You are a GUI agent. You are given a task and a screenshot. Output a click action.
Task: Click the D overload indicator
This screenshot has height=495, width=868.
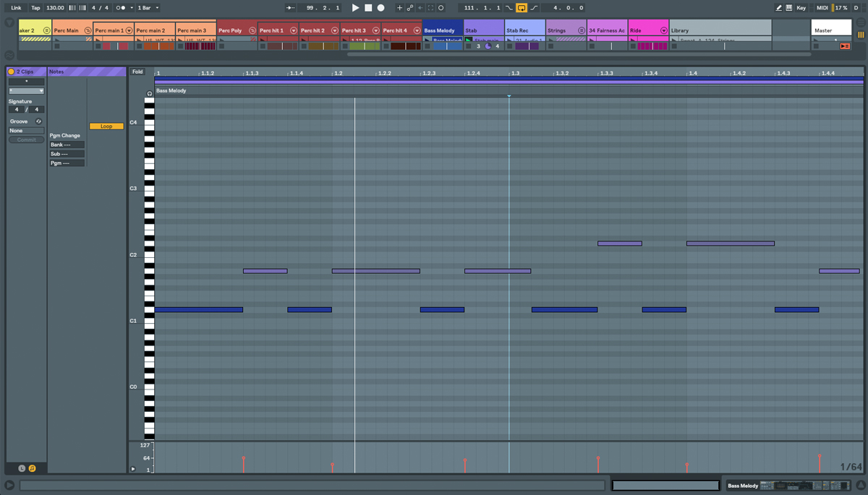856,8
